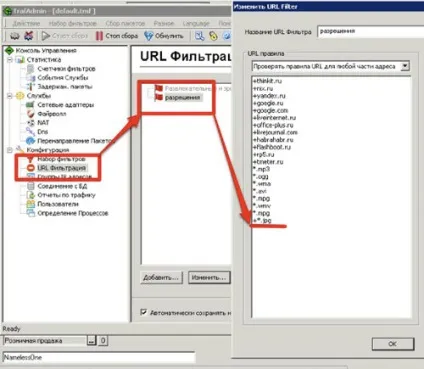The width and height of the screenshot is (424, 369).
Task: Open Перенаправление Пакетов globe icon
Action: point(30,141)
